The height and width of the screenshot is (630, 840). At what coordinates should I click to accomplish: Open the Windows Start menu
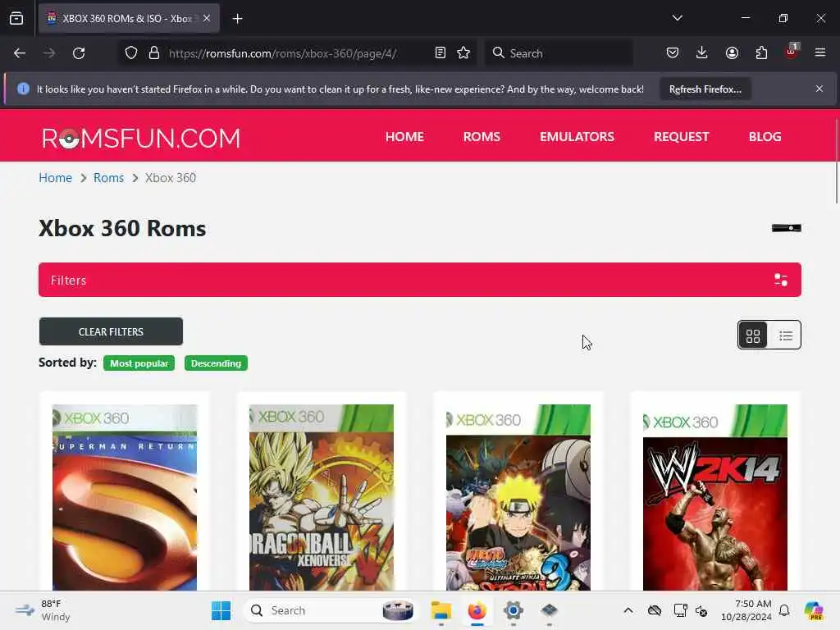pyautogui.click(x=221, y=610)
